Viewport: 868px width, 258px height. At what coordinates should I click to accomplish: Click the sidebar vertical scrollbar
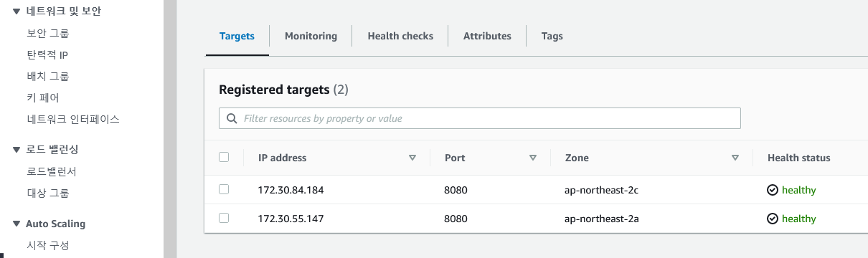click(170, 129)
